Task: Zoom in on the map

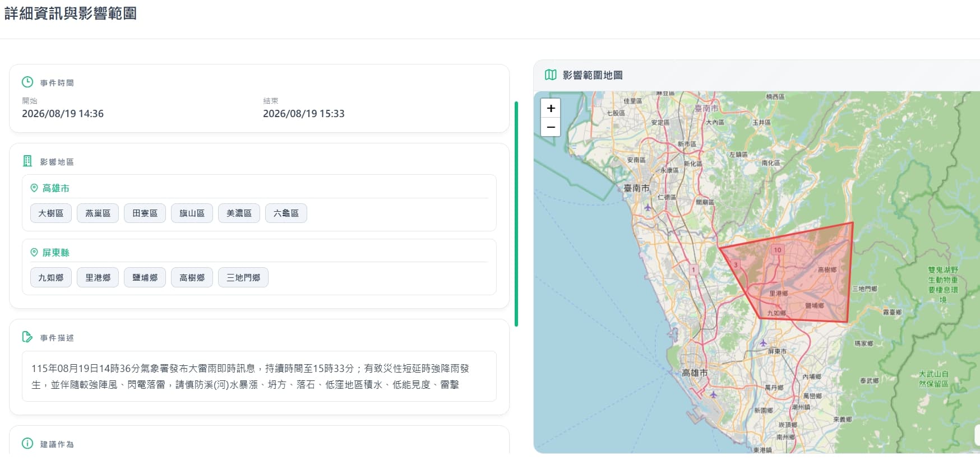Action: [551, 108]
